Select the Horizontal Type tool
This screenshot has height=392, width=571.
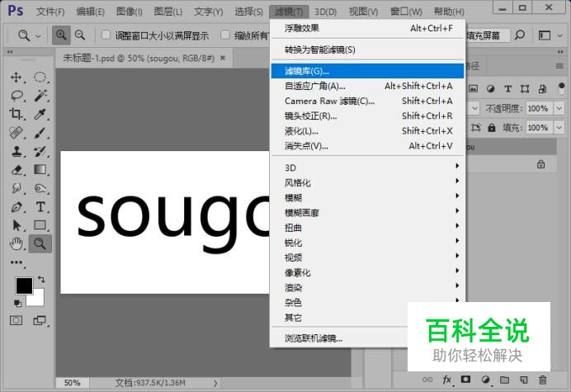coord(40,207)
